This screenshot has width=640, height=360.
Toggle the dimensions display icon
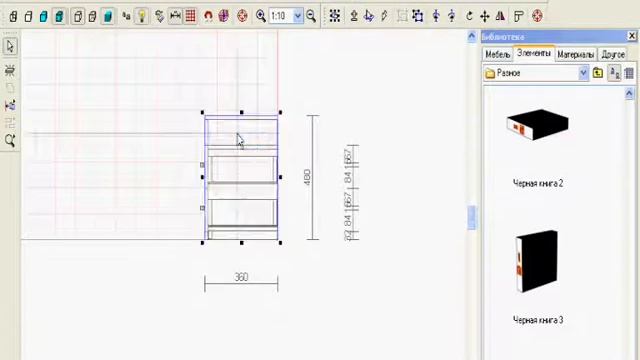point(175,16)
